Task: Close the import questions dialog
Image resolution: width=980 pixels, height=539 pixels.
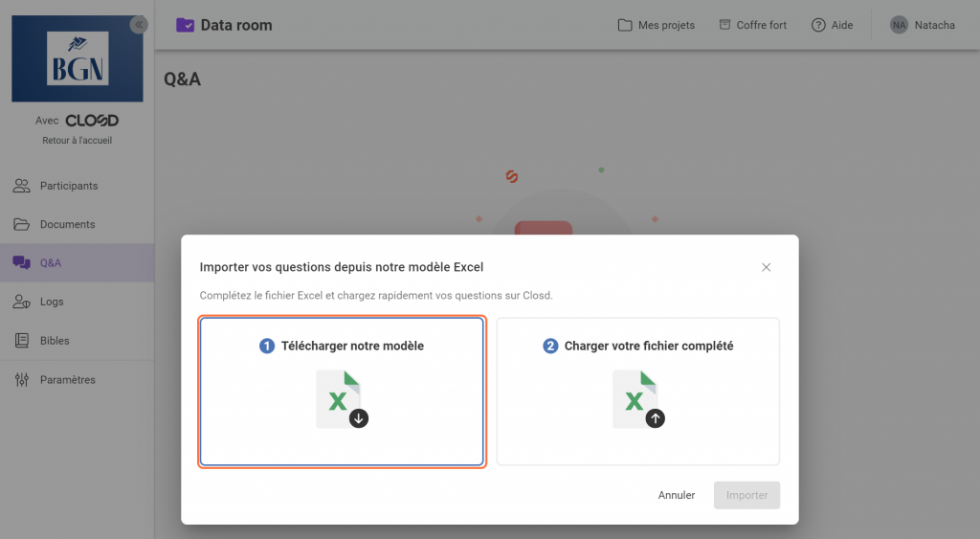Action: coord(766,267)
